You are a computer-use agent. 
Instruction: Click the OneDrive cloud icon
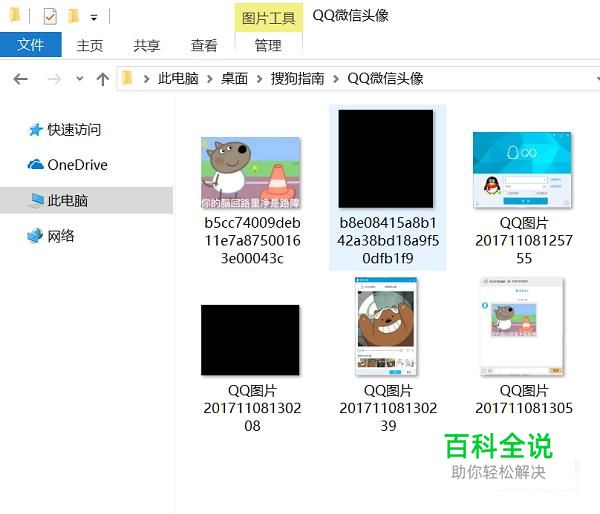(x=36, y=165)
